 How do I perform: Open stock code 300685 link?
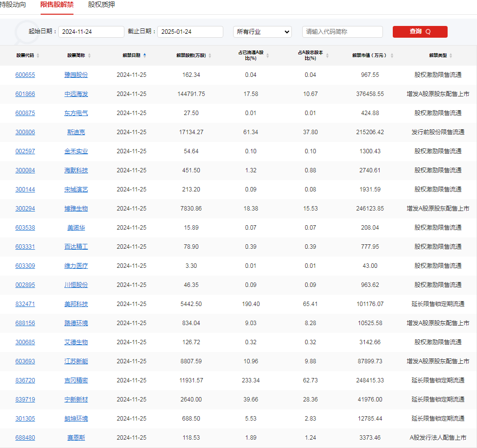click(x=25, y=342)
